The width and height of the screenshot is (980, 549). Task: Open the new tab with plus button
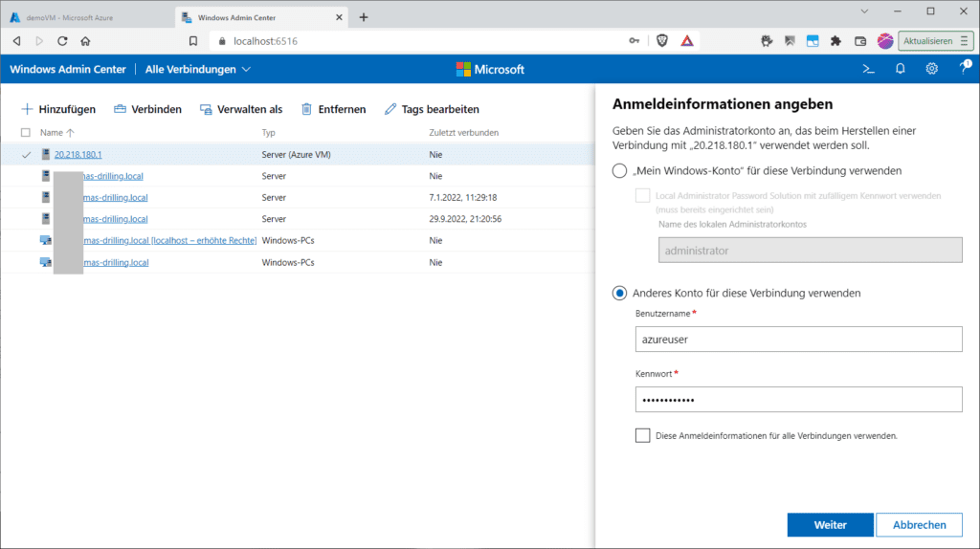point(364,17)
